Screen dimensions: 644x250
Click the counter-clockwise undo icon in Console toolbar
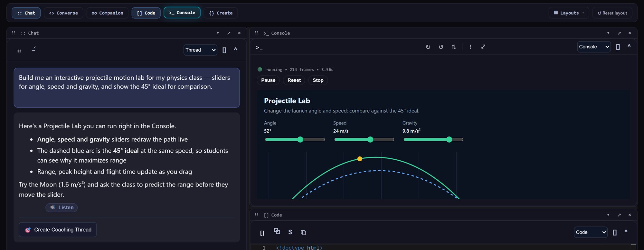coord(441,47)
